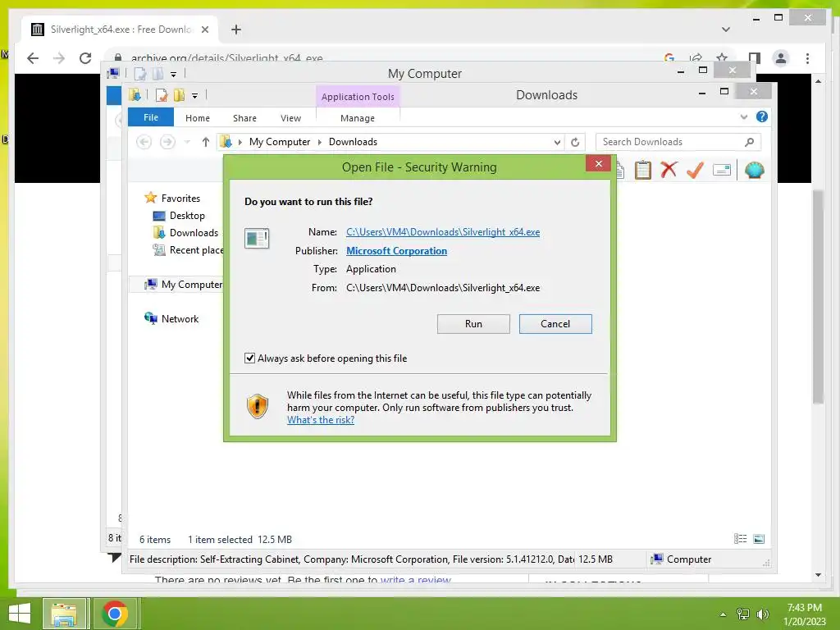Open Chrome from the taskbar

114,614
